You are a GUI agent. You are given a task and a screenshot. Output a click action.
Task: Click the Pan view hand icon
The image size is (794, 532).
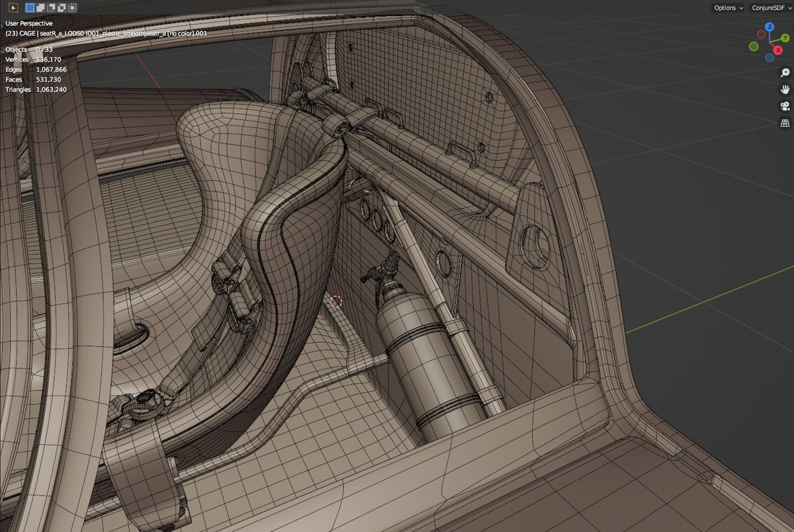785,89
